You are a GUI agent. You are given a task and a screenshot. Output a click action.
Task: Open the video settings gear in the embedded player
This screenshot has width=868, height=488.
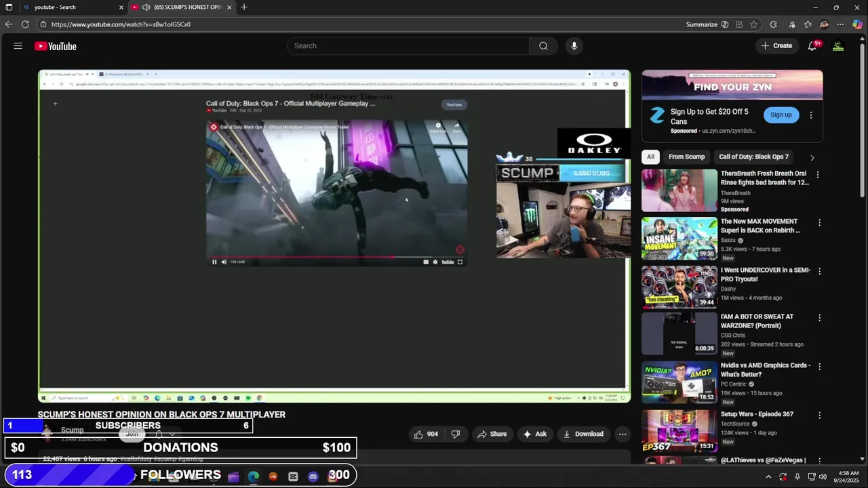[x=435, y=262]
